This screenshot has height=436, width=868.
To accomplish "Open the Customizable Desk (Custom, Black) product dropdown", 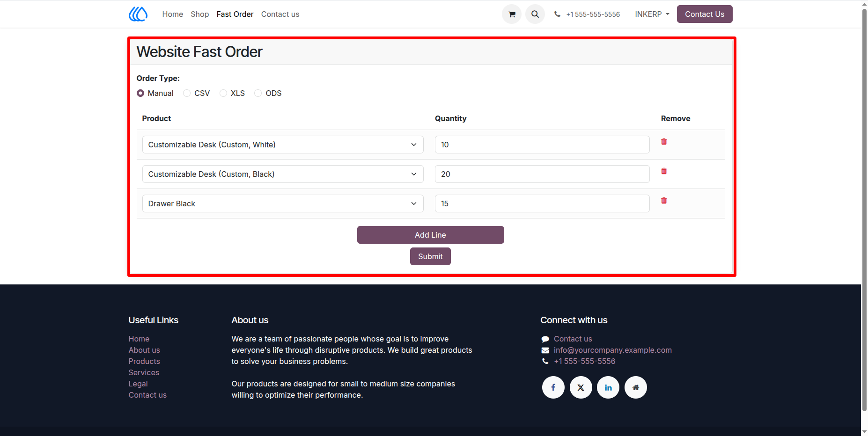I will tap(283, 174).
